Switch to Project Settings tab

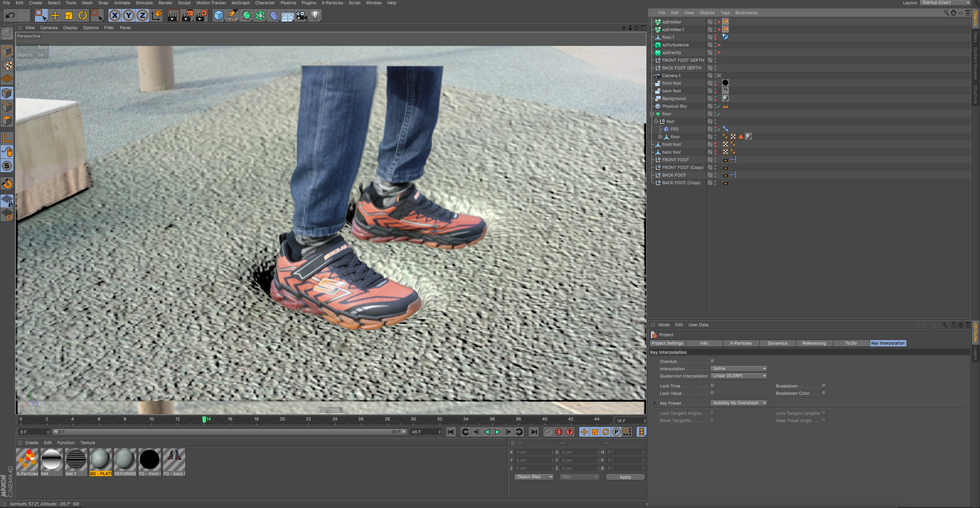click(x=667, y=343)
